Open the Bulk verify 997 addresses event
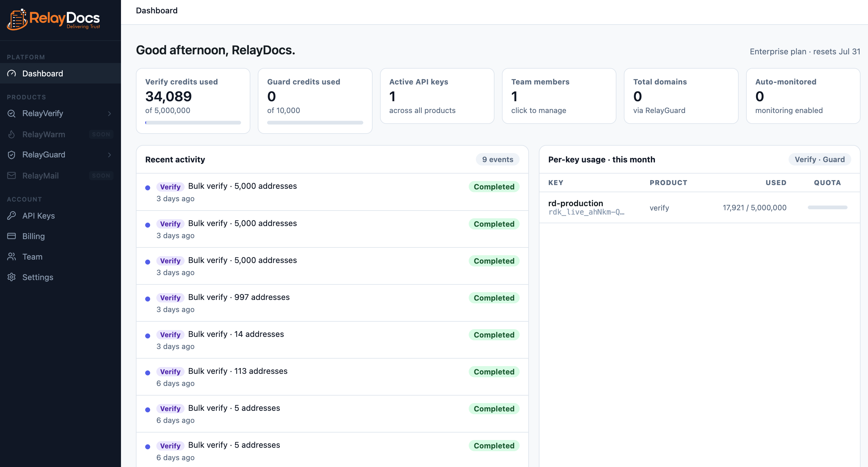868x467 pixels. [x=332, y=303]
